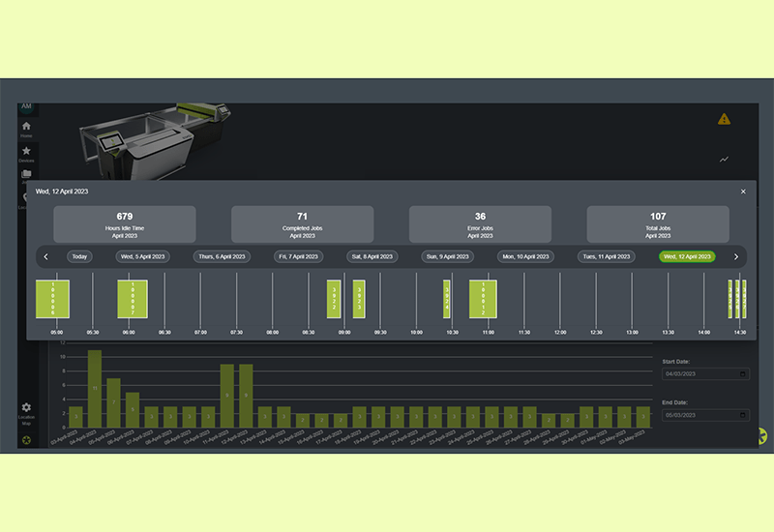Image resolution: width=774 pixels, height=532 pixels.
Task: Open calendar picker in End Date field
Action: click(x=742, y=414)
